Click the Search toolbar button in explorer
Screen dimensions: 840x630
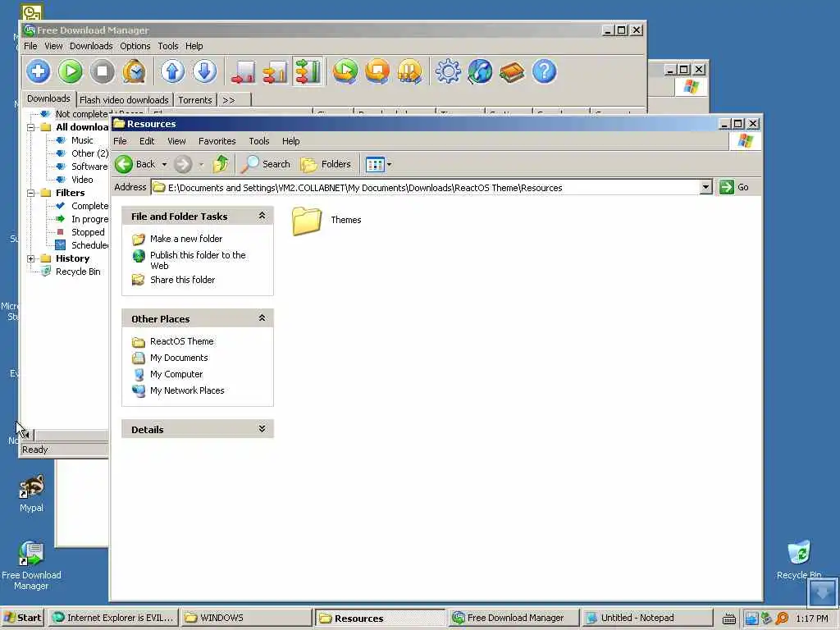[266, 164]
